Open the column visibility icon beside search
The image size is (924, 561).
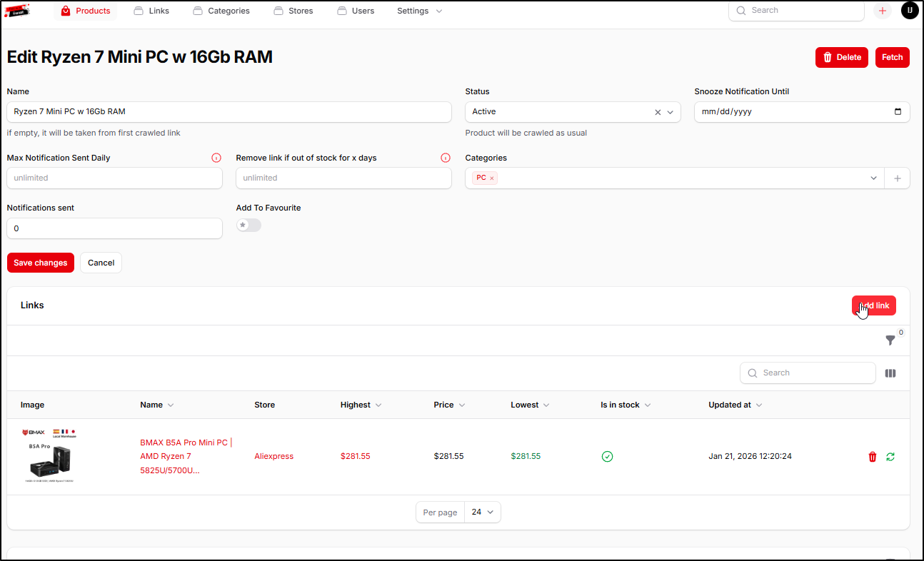tap(890, 373)
